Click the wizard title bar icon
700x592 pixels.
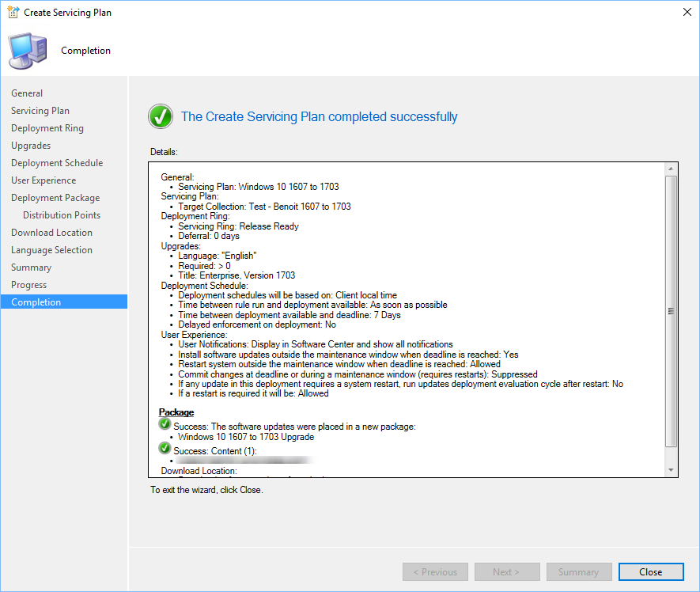13,12
